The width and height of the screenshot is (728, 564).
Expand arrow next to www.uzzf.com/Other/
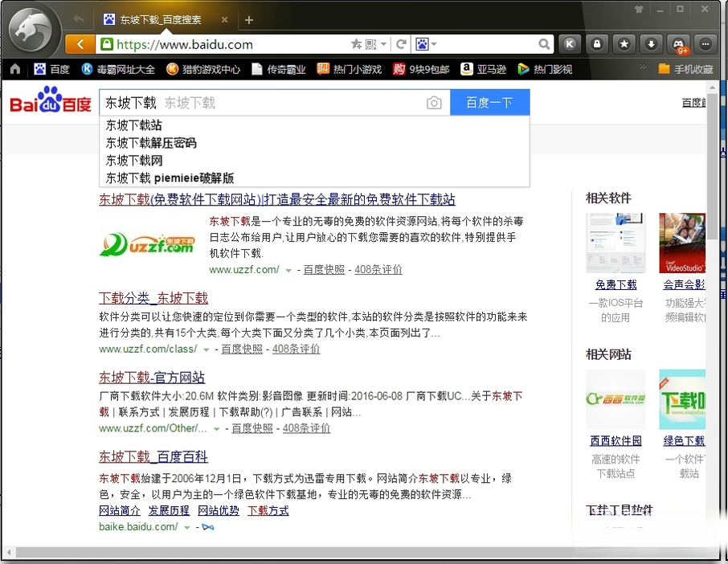click(216, 429)
